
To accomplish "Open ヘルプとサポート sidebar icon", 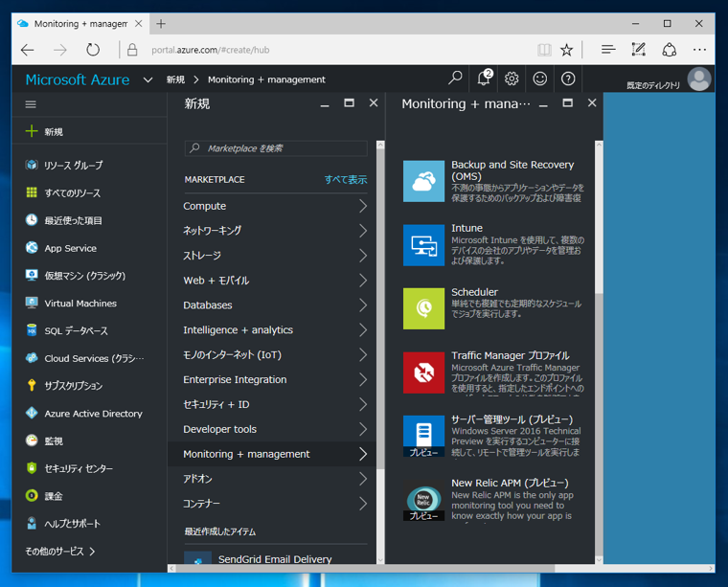I will click(32, 523).
